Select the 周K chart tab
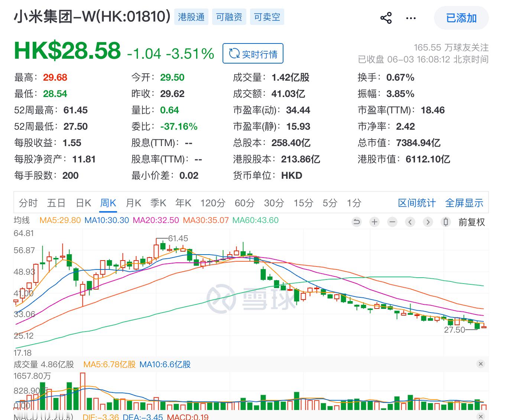 (x=108, y=203)
